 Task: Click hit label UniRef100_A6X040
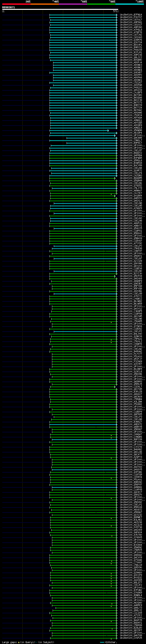coord(131,603)
